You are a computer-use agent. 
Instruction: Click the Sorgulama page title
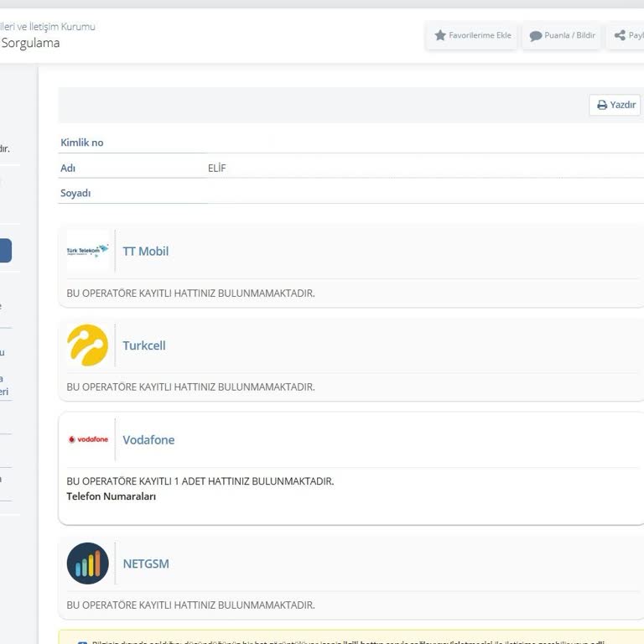click(30, 44)
